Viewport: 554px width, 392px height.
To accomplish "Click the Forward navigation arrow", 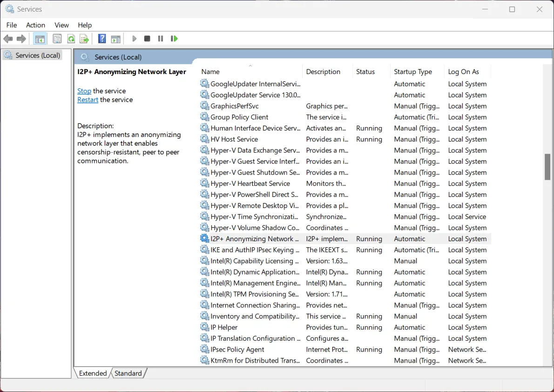I will pos(21,39).
